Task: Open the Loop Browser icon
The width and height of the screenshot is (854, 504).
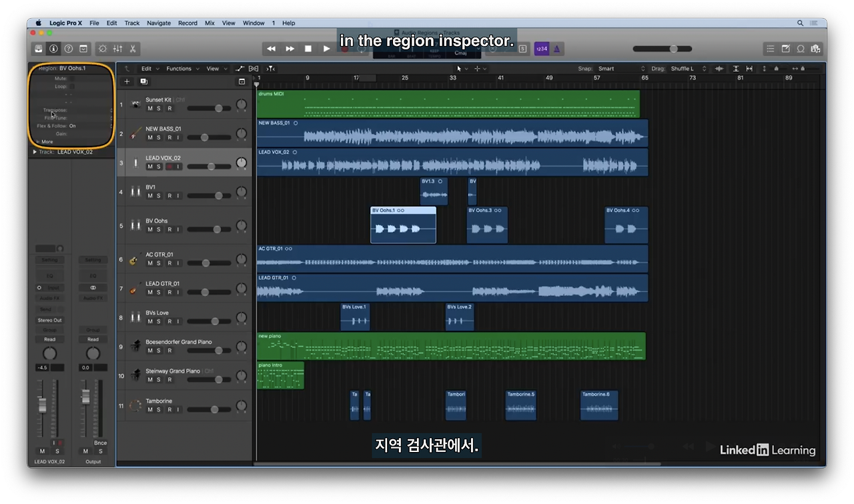Action: [801, 49]
